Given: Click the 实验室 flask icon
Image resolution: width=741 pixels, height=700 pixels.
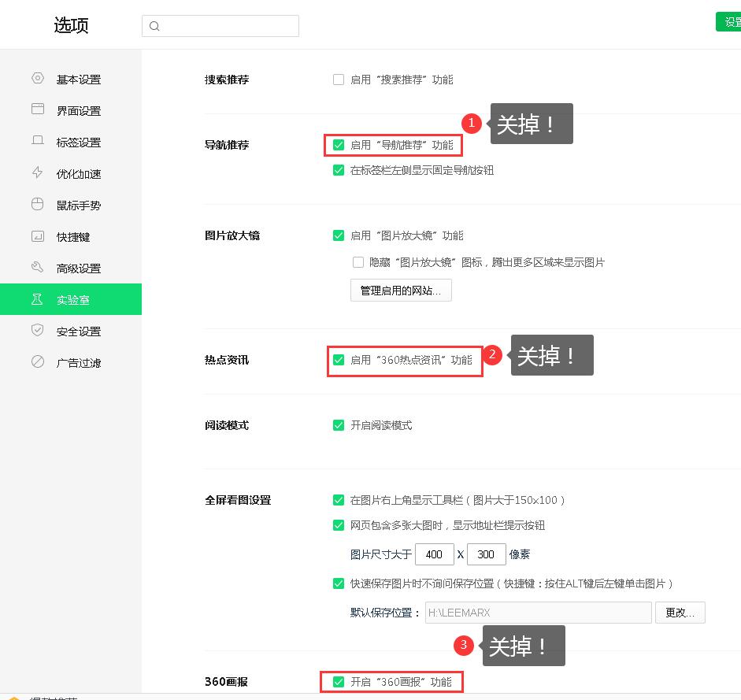Looking at the screenshot, I should (37, 299).
